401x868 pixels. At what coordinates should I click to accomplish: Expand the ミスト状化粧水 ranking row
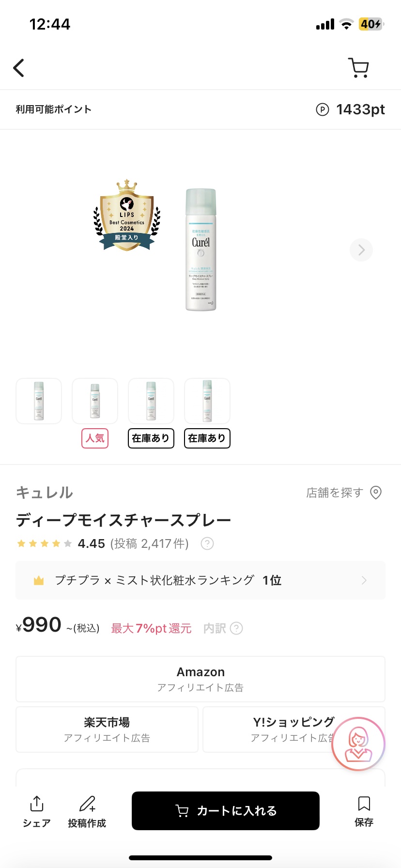200,580
